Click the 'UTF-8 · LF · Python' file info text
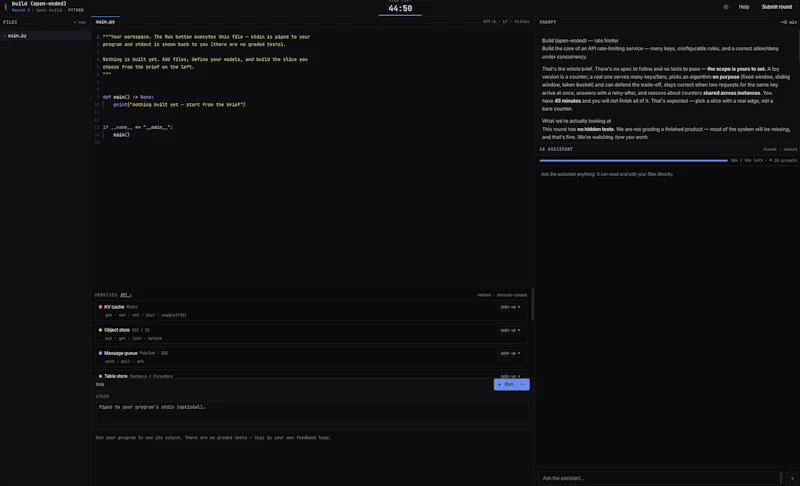 click(x=506, y=22)
